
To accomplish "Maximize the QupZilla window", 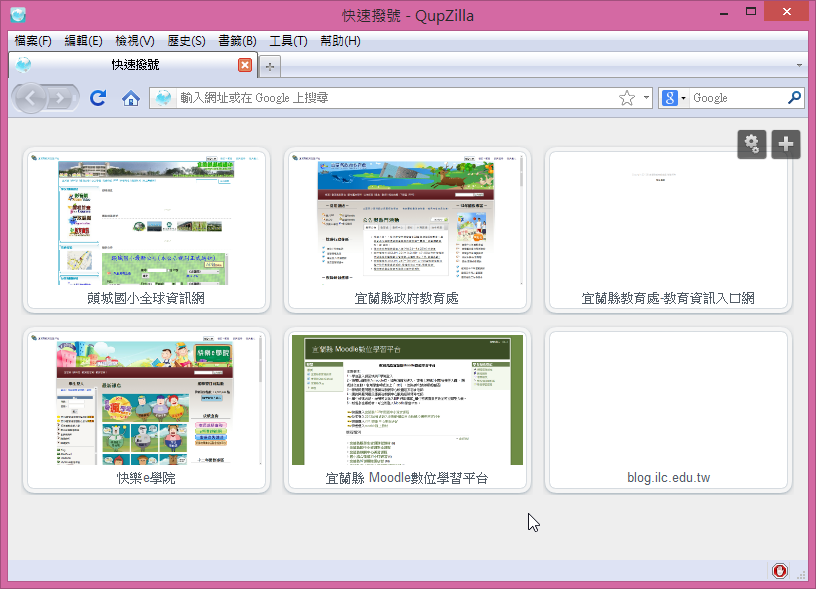I will tap(750, 11).
